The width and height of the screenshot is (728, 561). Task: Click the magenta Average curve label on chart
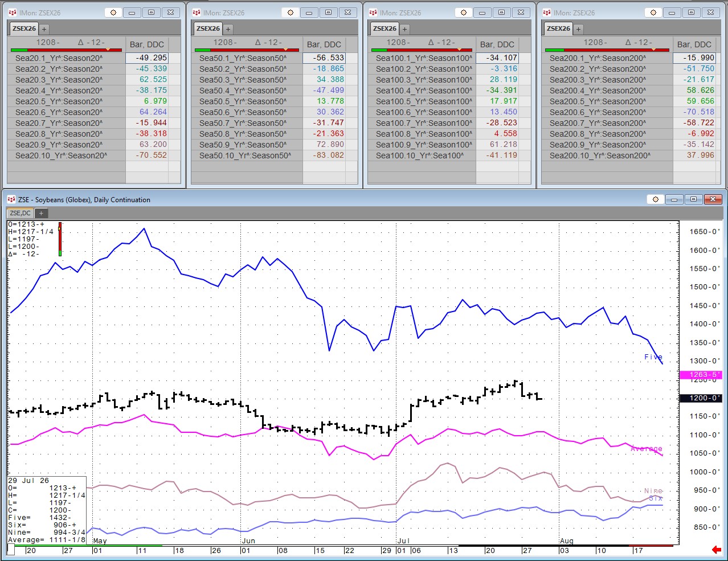coord(647,449)
